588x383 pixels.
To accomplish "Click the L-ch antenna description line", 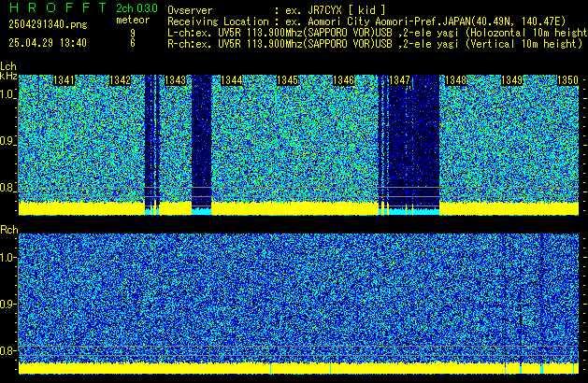I will pos(378,33).
